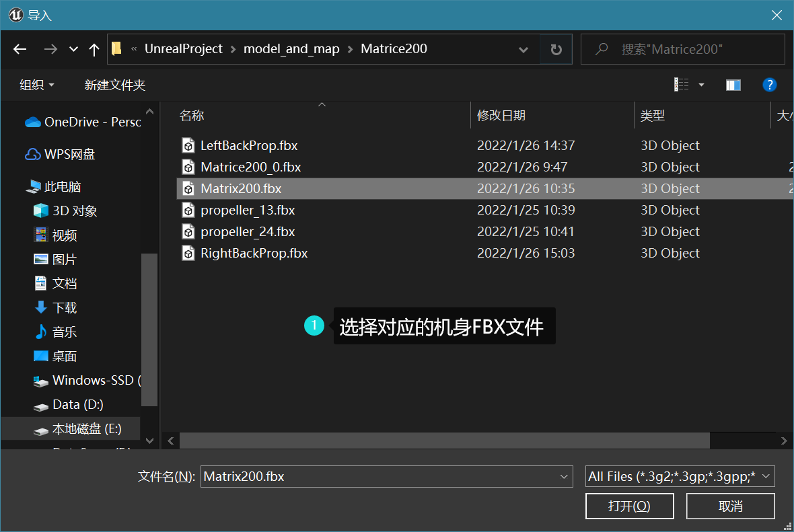Click the navigation pane scrollbar thumb
Viewport: 794px width, 532px height.
tap(149, 330)
